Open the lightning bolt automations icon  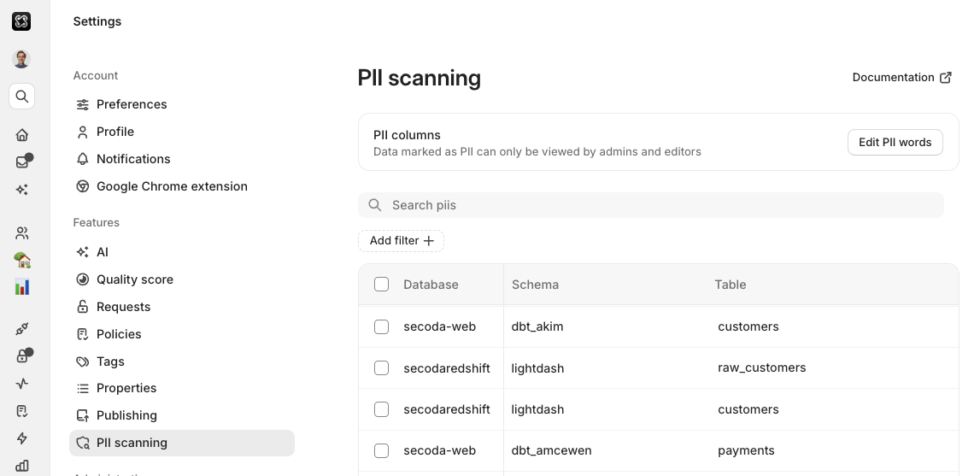(x=22, y=438)
